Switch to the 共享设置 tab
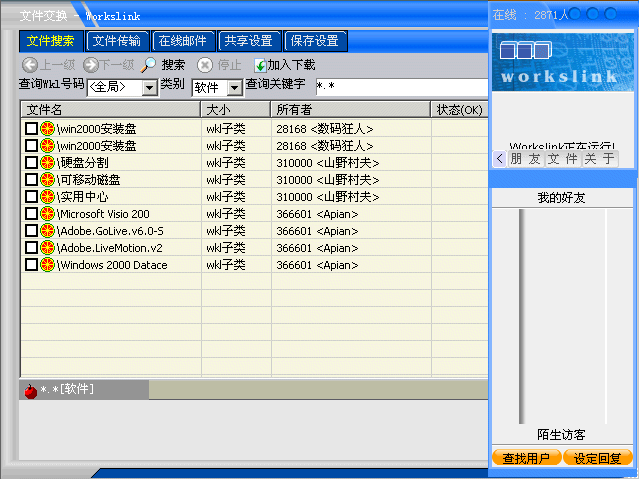This screenshot has height=479, width=639. click(x=249, y=41)
